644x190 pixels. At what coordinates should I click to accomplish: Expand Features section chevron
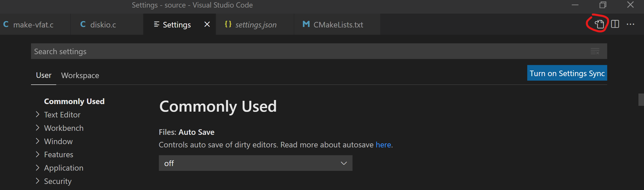pos(38,154)
